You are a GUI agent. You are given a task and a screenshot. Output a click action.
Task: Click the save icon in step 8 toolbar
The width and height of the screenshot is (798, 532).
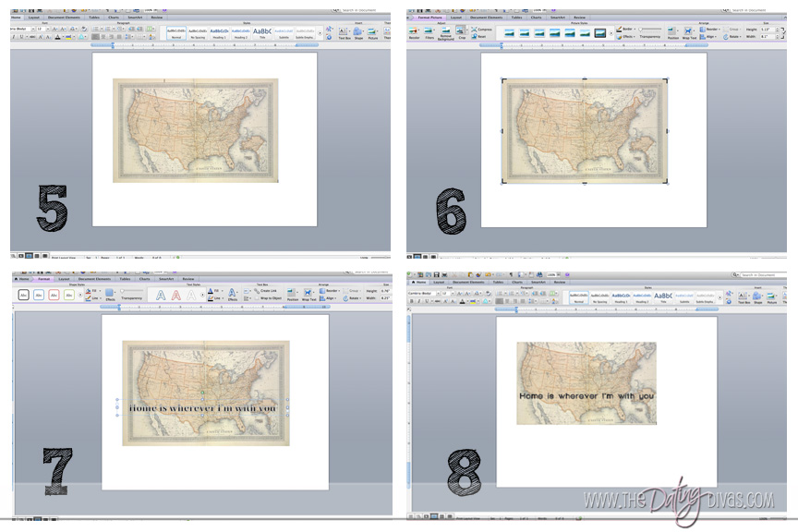tap(436, 275)
